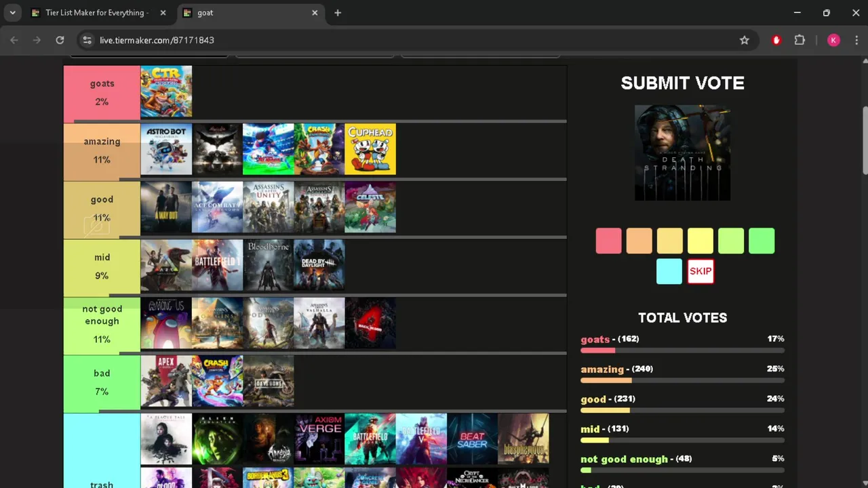The image size is (868, 488).
Task: Select the Crash 4 cover in bad tier
Action: pos(217,381)
